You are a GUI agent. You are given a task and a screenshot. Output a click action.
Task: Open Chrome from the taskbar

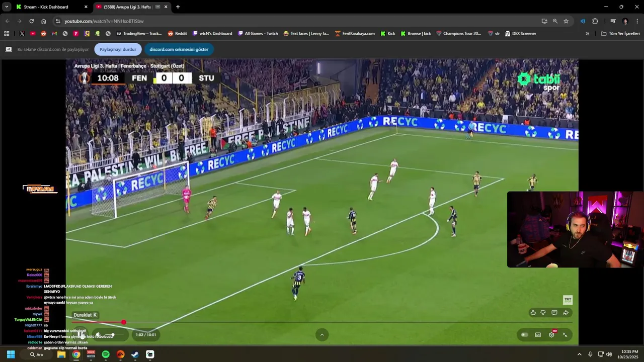point(76,354)
